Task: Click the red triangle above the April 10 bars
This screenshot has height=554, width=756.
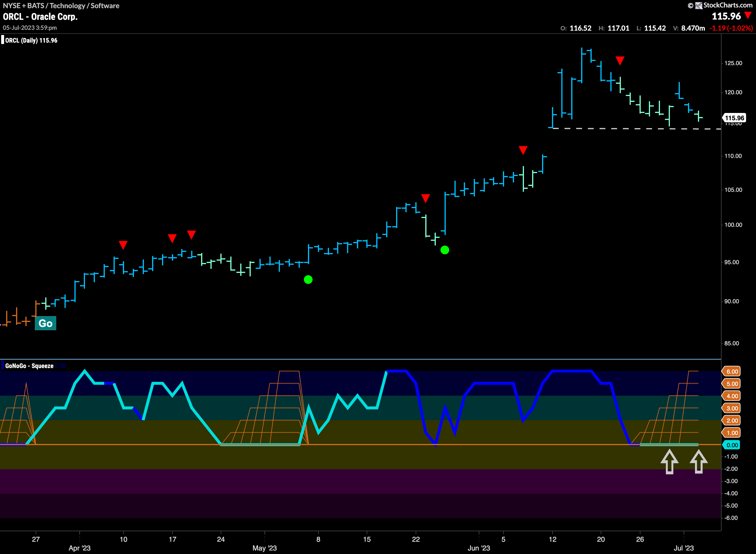Action: point(123,245)
